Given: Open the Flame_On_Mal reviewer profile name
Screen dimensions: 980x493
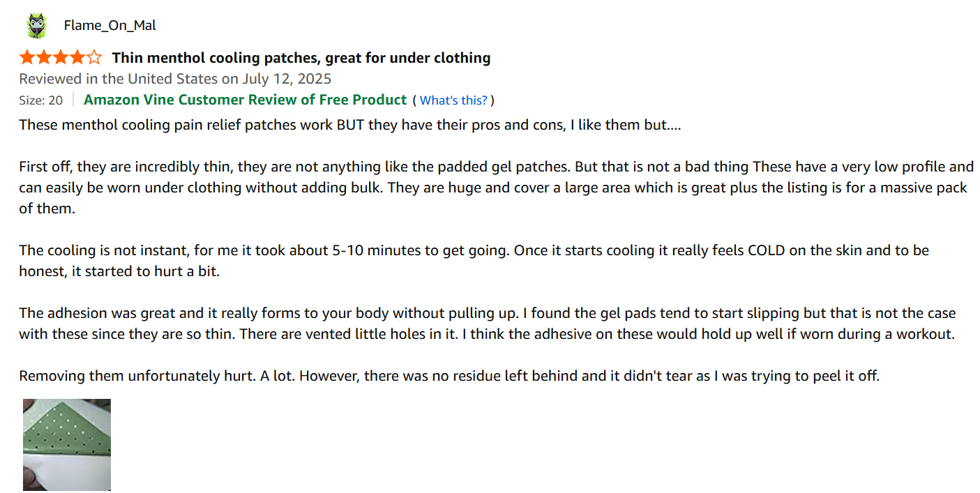Looking at the screenshot, I should (110, 26).
